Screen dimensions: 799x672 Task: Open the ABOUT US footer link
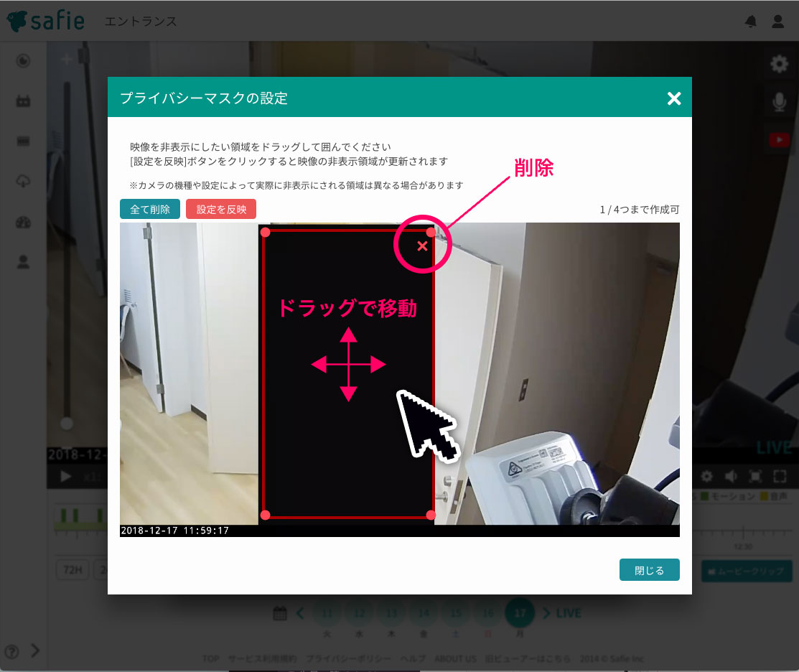(x=455, y=659)
